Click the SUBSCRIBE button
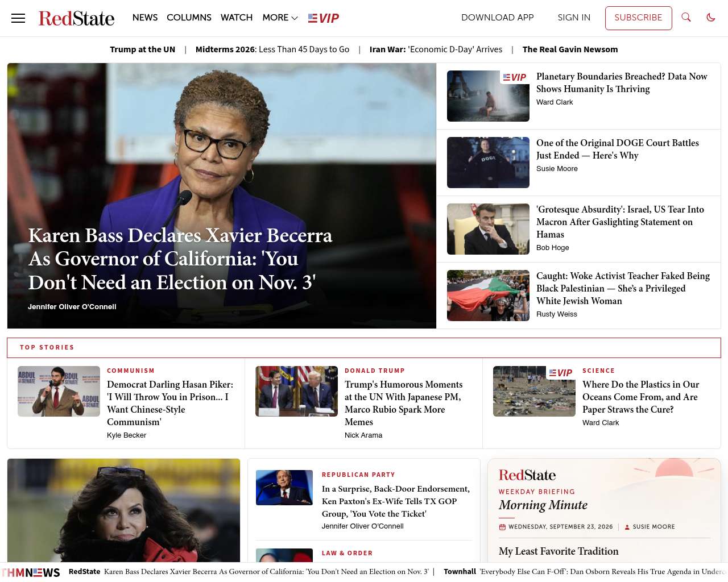This screenshot has width=728, height=582. (x=638, y=18)
